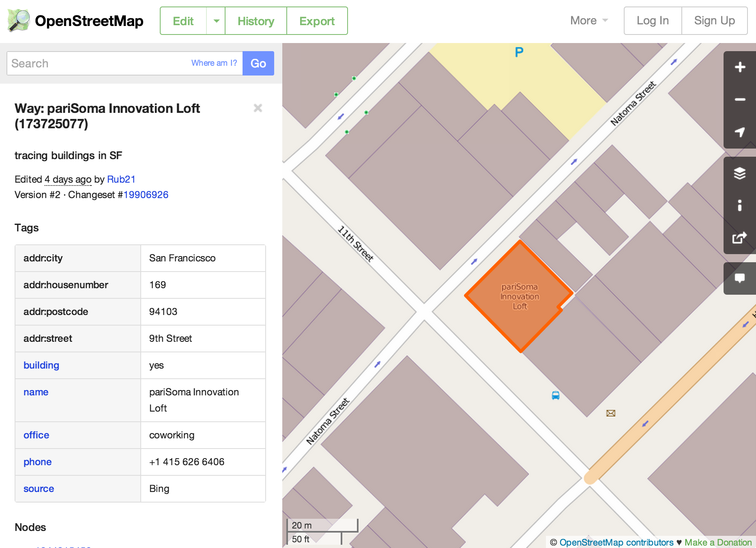Open the share map panel
756x548 pixels.
pos(739,238)
